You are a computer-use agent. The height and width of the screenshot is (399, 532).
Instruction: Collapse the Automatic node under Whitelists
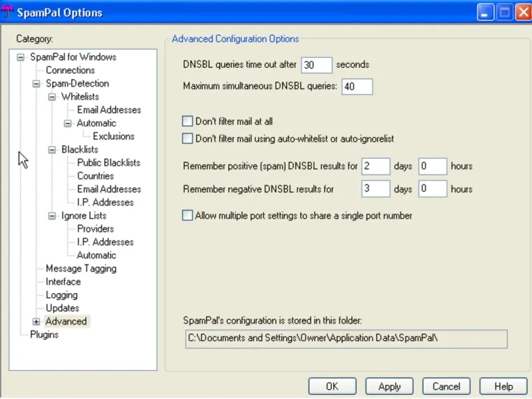[x=68, y=123]
